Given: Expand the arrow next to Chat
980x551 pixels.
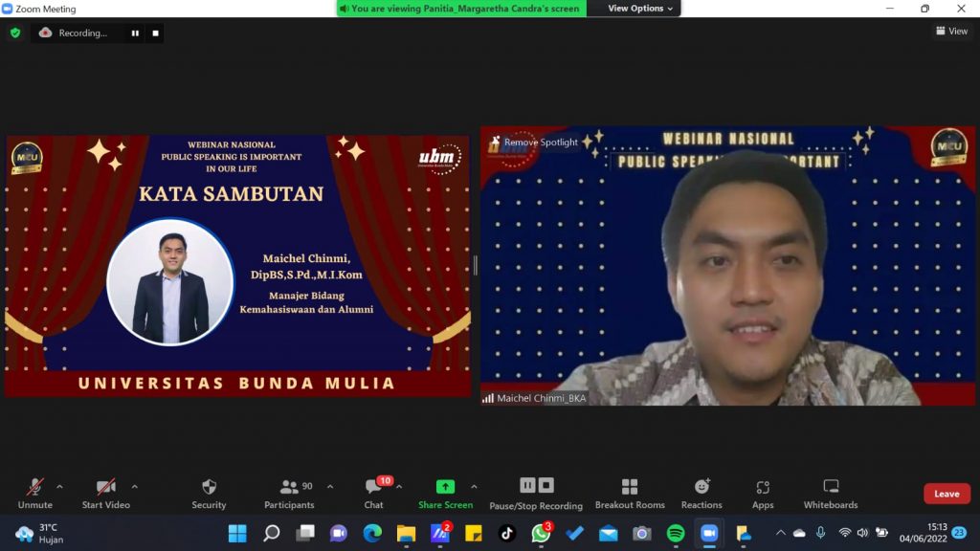Looking at the screenshot, I should [399, 487].
